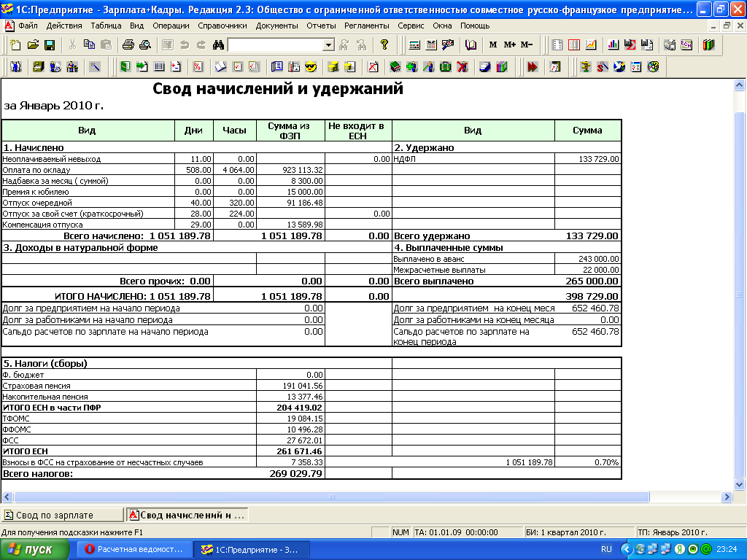Screen dimensions: 747x560
Task: Select the Оплата по окладу row label
Action: (36, 170)
